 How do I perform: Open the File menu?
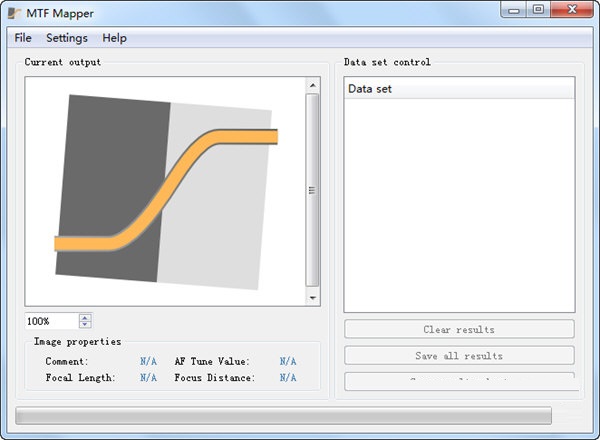23,38
